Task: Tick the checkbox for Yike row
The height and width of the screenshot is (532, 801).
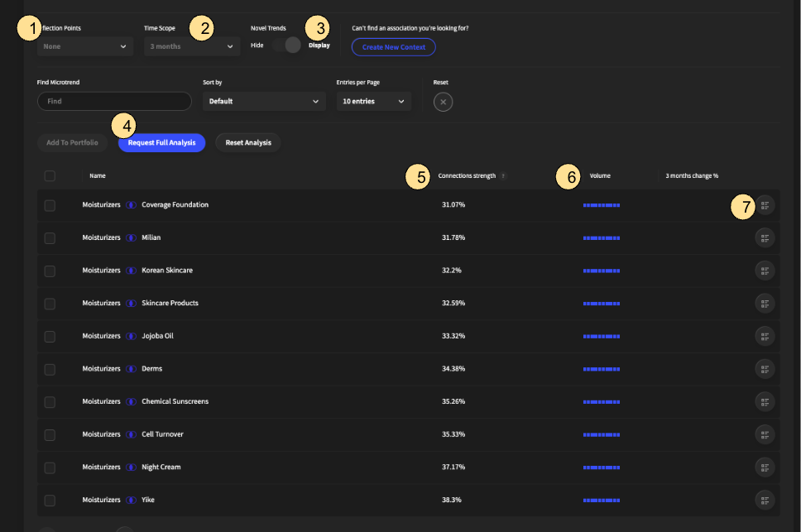Action: point(50,501)
